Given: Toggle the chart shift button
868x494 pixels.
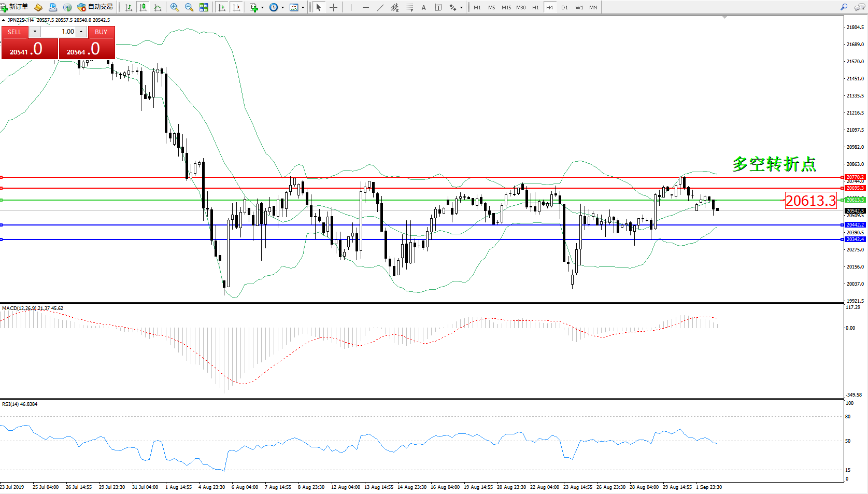Looking at the screenshot, I should [x=236, y=7].
